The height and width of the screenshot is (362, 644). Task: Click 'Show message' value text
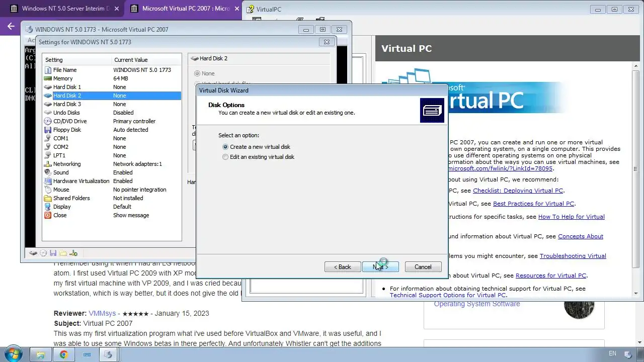pyautogui.click(x=131, y=215)
